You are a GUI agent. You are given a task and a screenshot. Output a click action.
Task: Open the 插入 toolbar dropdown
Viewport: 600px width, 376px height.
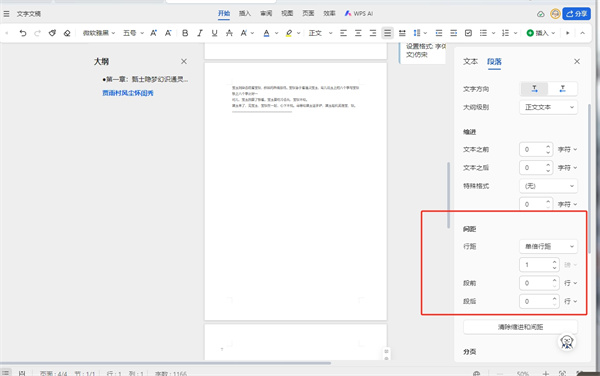click(x=541, y=33)
